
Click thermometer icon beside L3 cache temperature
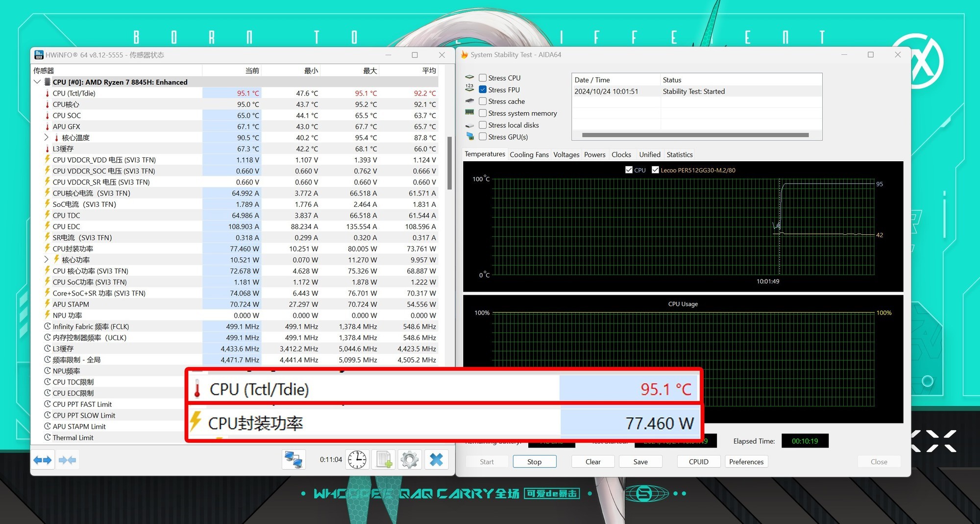(x=48, y=149)
